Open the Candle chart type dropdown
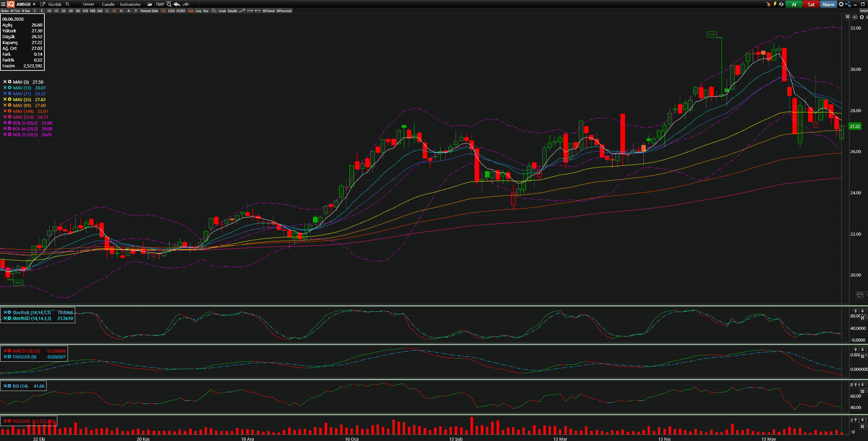 tap(108, 4)
